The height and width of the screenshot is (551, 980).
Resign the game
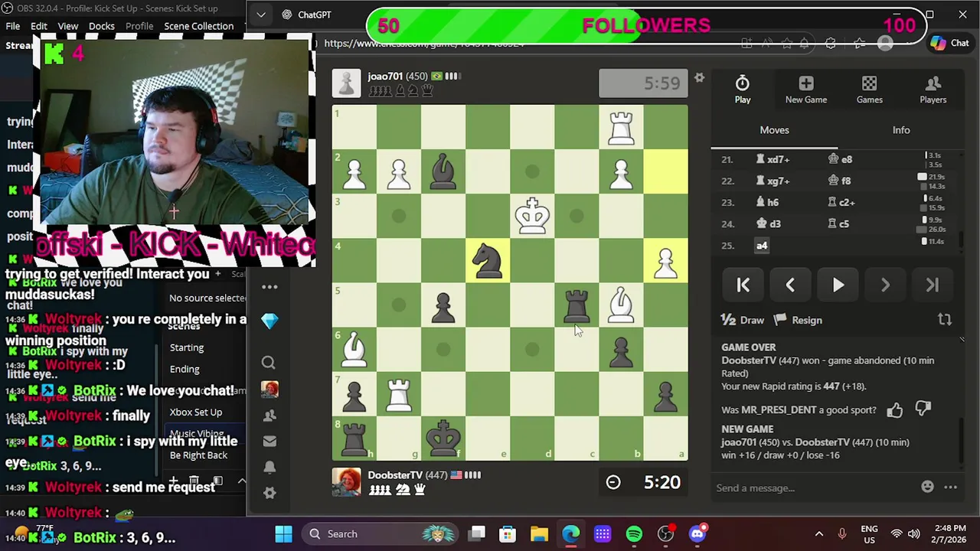point(798,320)
